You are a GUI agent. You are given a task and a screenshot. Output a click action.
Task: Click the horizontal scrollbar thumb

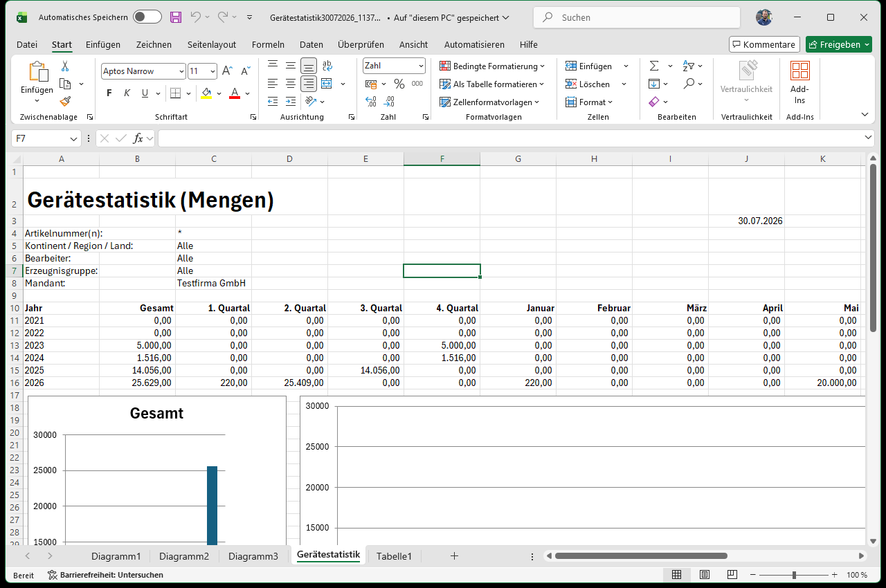click(x=641, y=555)
